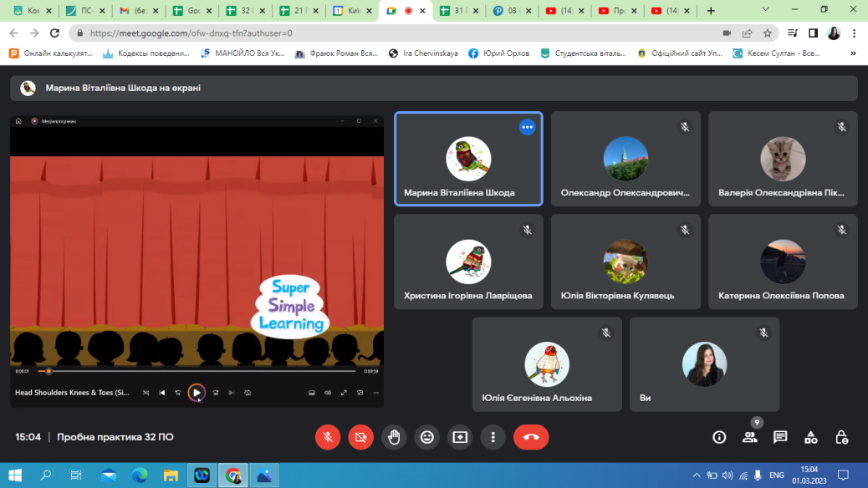The height and width of the screenshot is (488, 868).
Task: Open the Юрий Орлов Facebook bookmark
Action: point(499,53)
